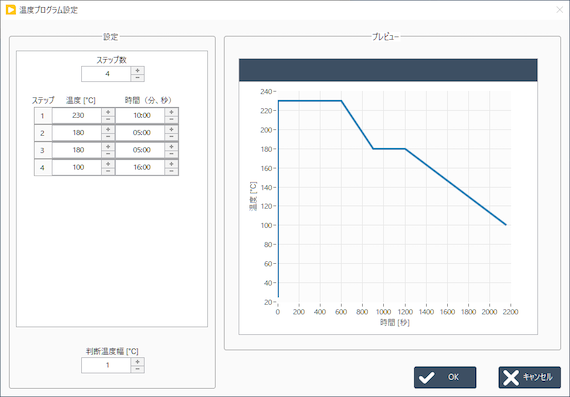Viewport: 570px width, 397px height.
Task: Select step number 3 row header
Action: 43,151
